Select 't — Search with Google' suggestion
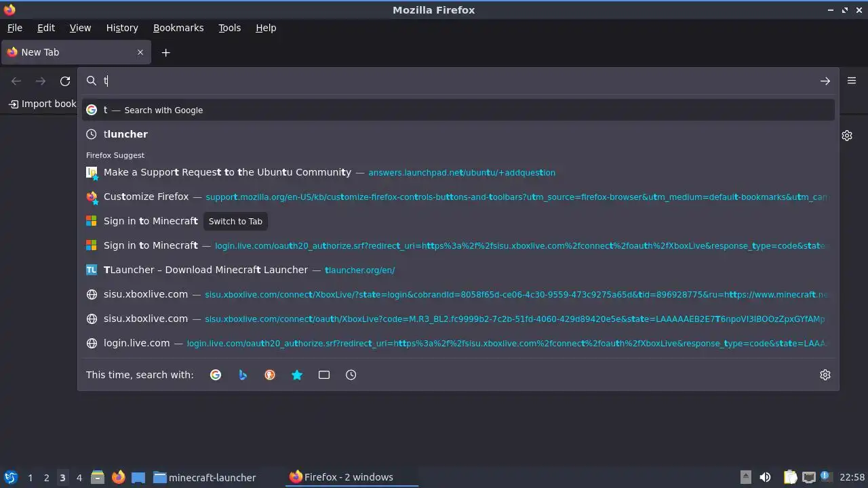This screenshot has width=868, height=488. coord(458,110)
